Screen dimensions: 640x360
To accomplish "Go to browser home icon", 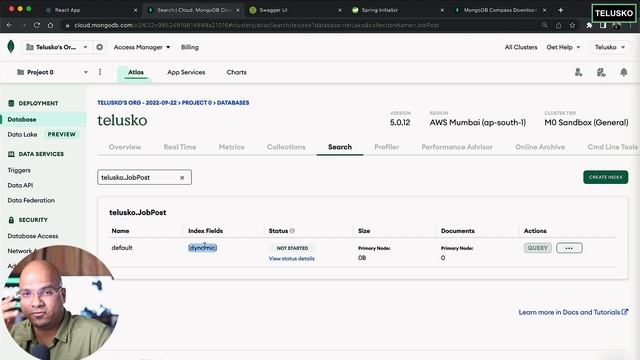I will tap(50, 25).
